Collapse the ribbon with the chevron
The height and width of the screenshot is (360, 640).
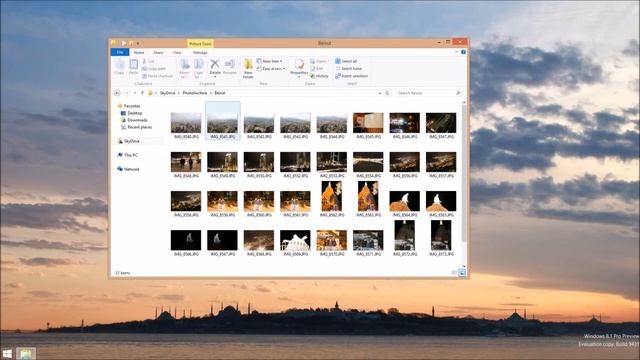coord(456,52)
